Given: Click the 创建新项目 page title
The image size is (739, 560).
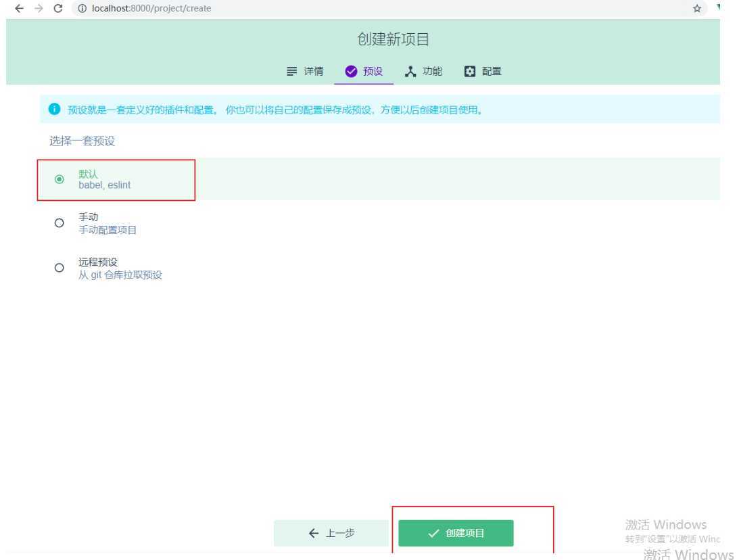Looking at the screenshot, I should pyautogui.click(x=393, y=39).
